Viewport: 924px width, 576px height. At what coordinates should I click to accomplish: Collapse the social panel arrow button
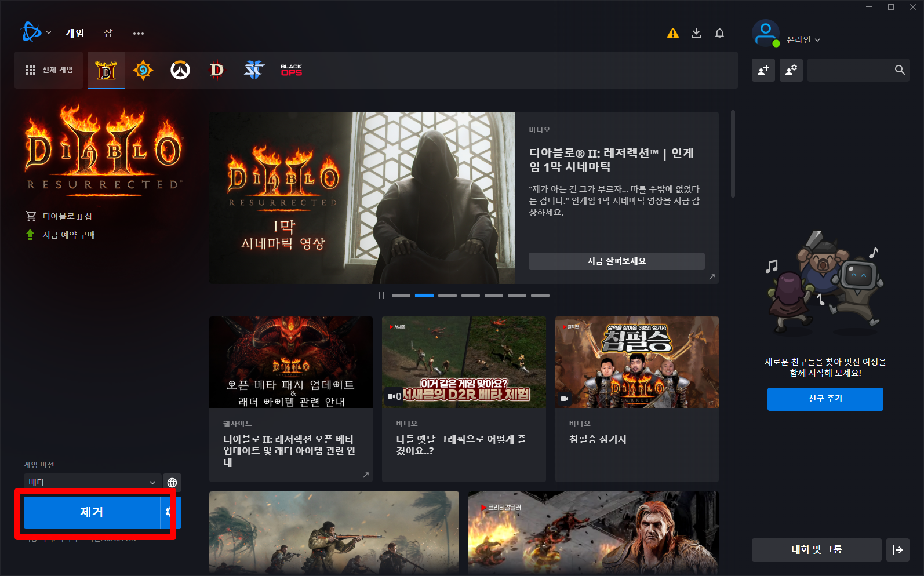pos(898,550)
